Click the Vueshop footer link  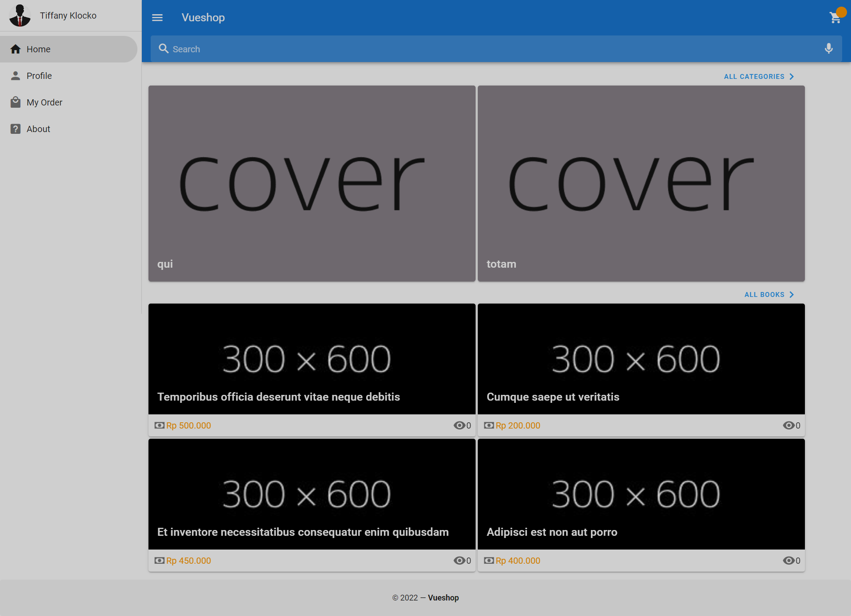click(x=443, y=598)
